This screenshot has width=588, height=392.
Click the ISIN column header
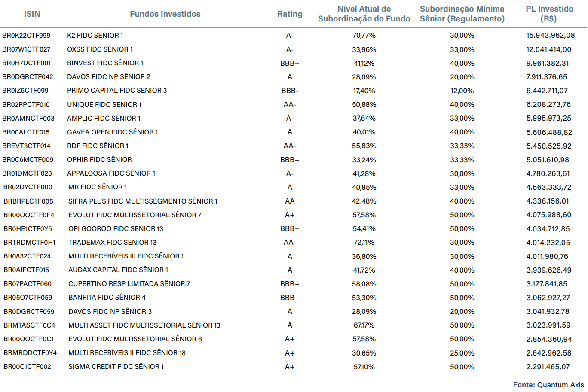tap(32, 14)
